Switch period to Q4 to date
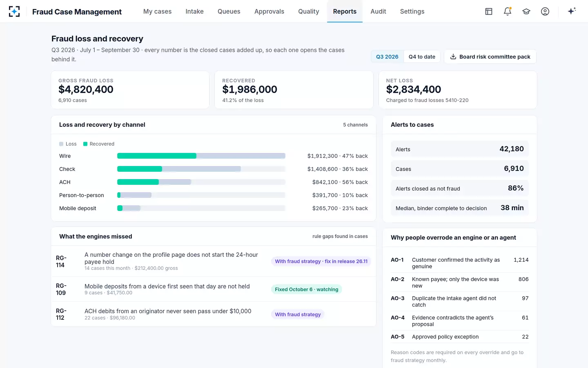The image size is (588, 368). 422,56
